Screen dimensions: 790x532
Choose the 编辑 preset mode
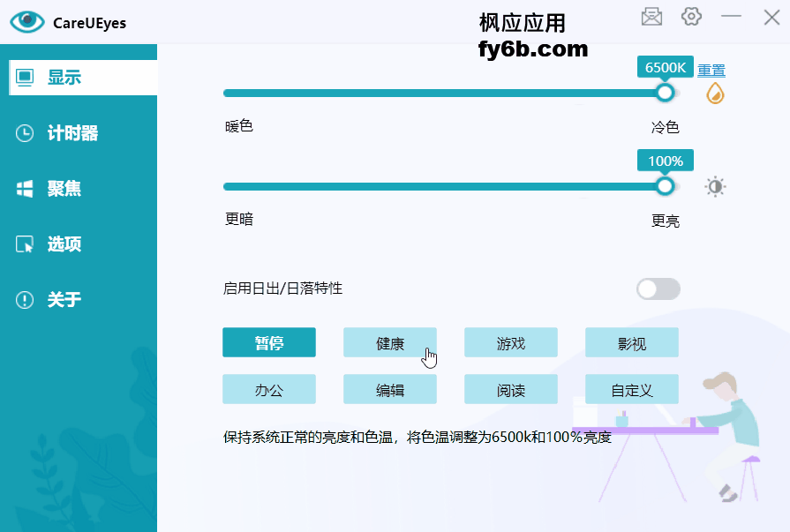(390, 389)
